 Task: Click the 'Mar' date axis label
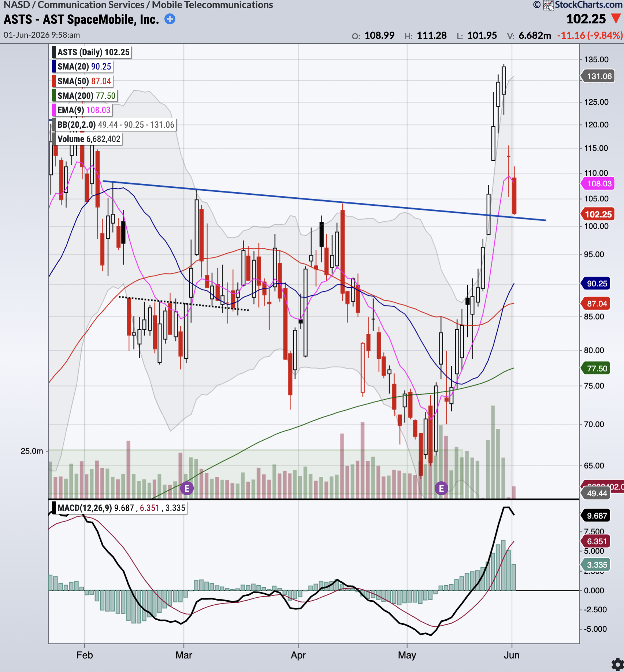click(x=184, y=655)
